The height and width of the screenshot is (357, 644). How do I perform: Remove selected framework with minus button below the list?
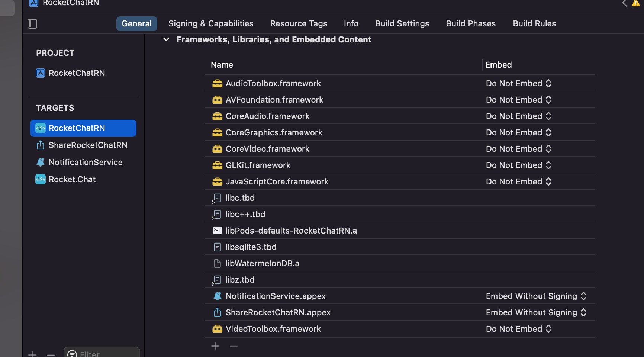tap(234, 346)
